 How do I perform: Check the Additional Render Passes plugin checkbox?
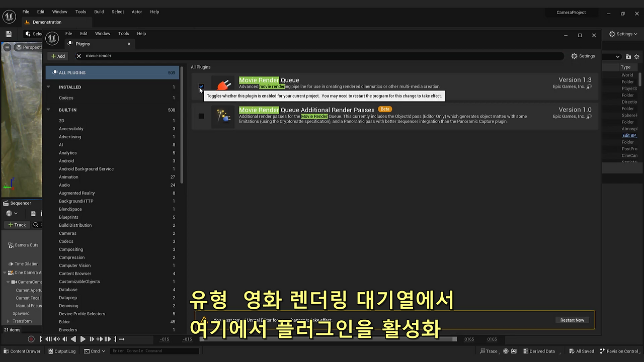pos(201,116)
